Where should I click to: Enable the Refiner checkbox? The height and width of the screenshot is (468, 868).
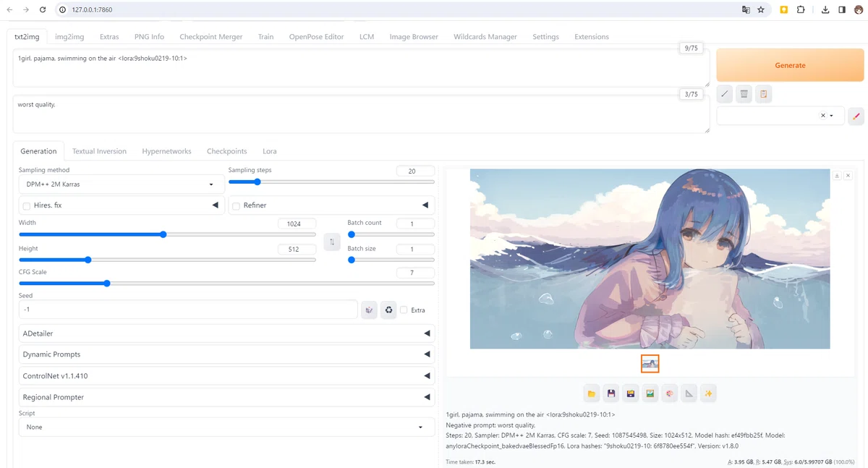point(237,206)
